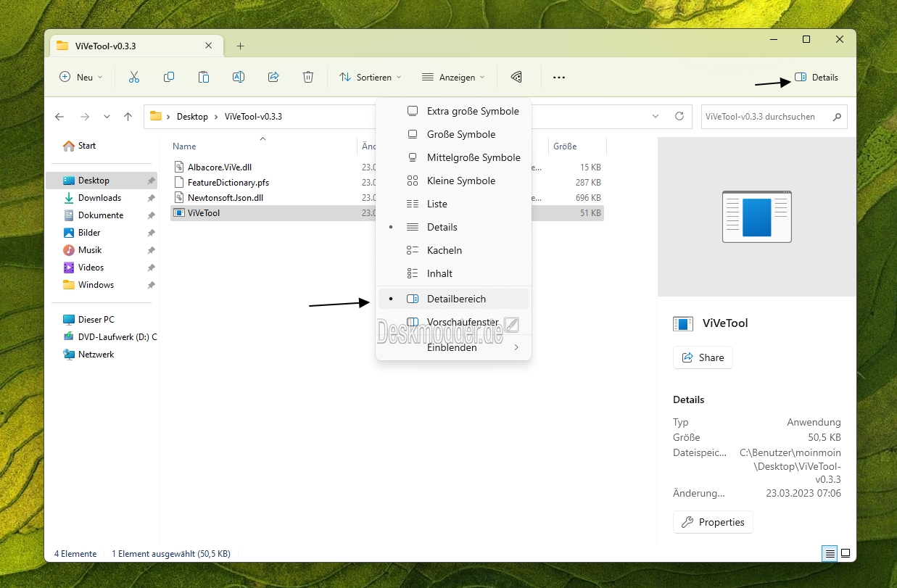
Task: Select Liste view option
Action: [453, 204]
